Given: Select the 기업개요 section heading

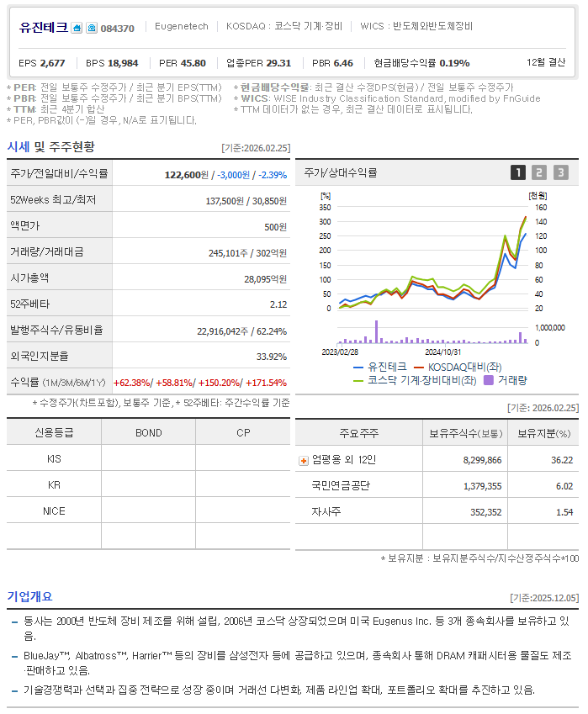Looking at the screenshot, I should pyautogui.click(x=29, y=596).
